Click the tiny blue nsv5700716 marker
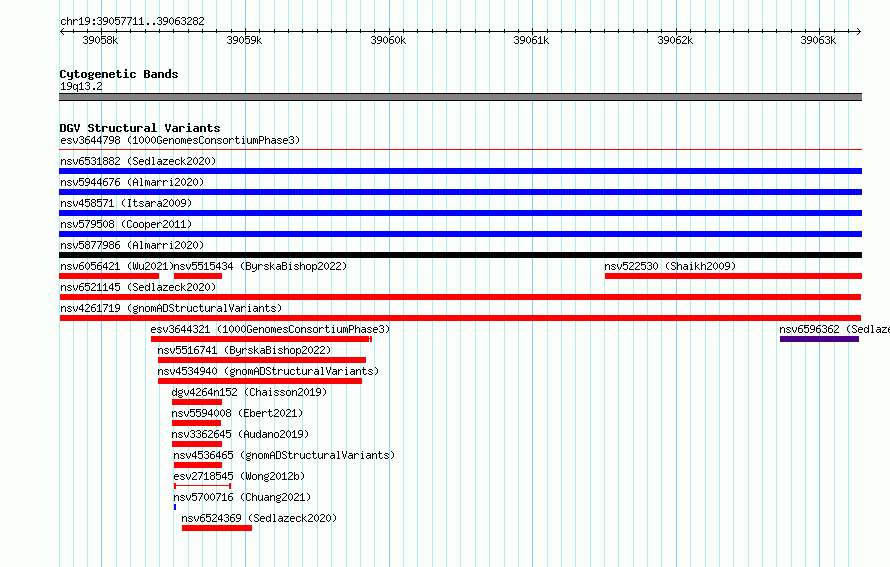Screen dimensions: 890x567 click(175, 507)
